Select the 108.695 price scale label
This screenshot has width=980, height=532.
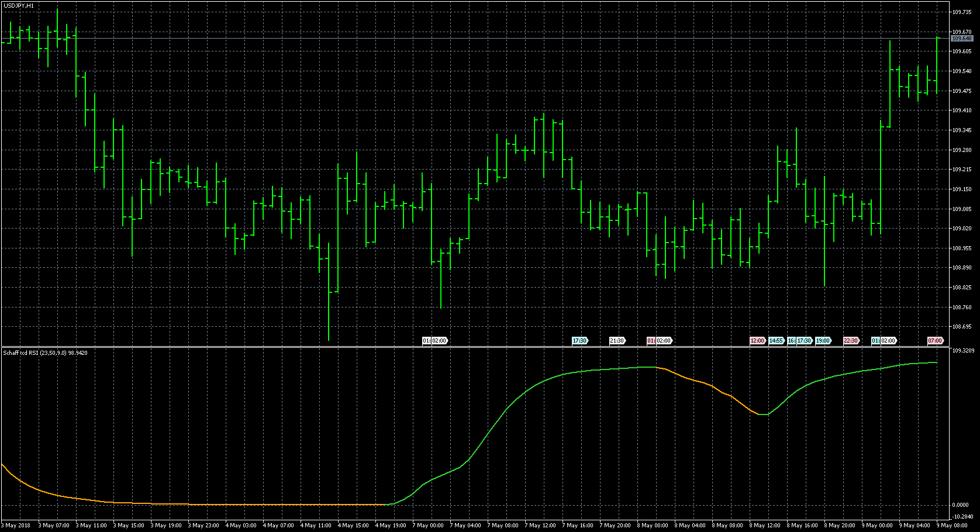pos(962,327)
